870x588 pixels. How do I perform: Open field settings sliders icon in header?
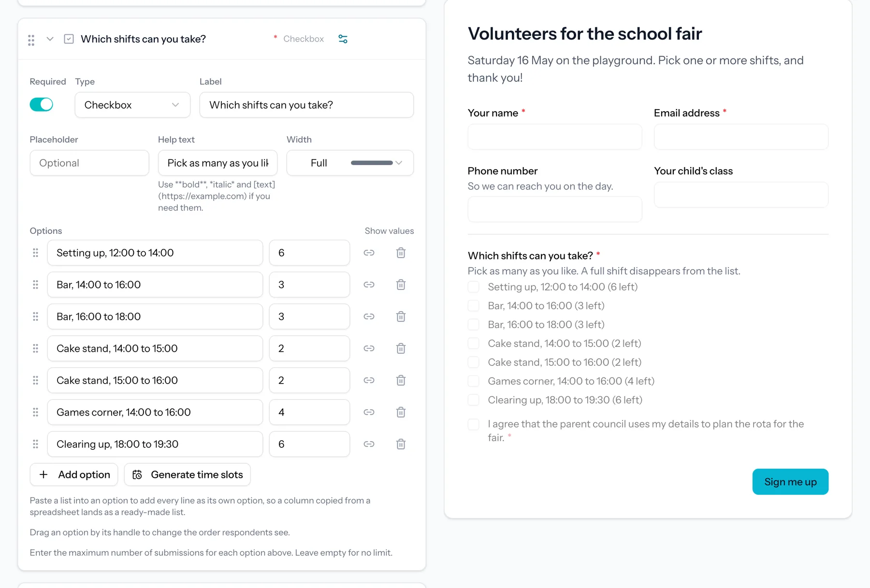(x=343, y=39)
